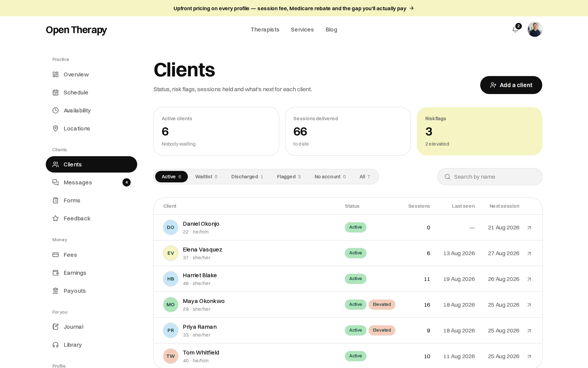Open Priya Raman's record via arrow icon
The image size is (588, 368).
529,331
